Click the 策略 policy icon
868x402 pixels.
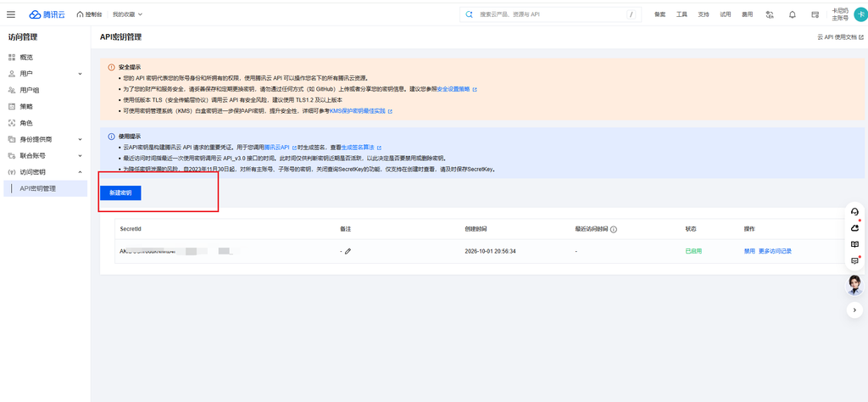coord(12,106)
